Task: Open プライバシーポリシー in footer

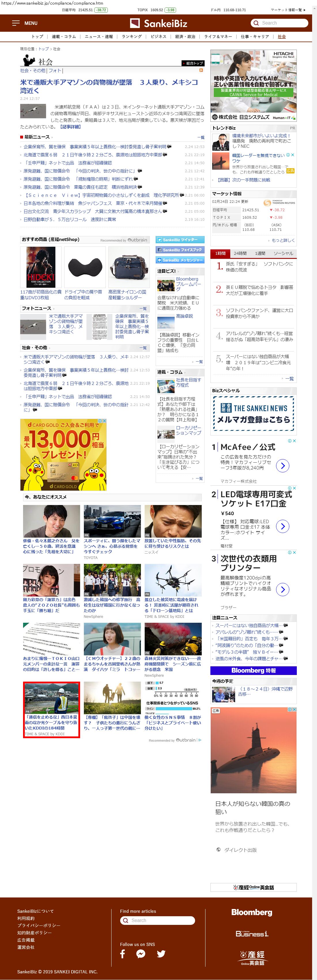Action: point(39,925)
